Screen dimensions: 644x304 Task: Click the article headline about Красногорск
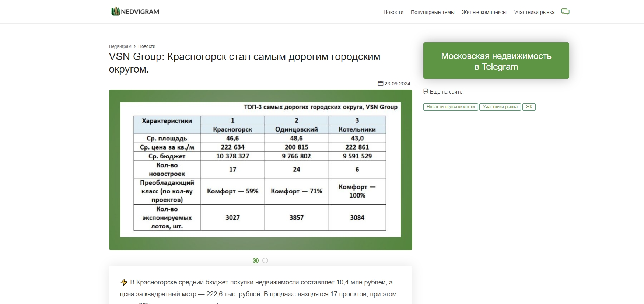[x=245, y=63]
